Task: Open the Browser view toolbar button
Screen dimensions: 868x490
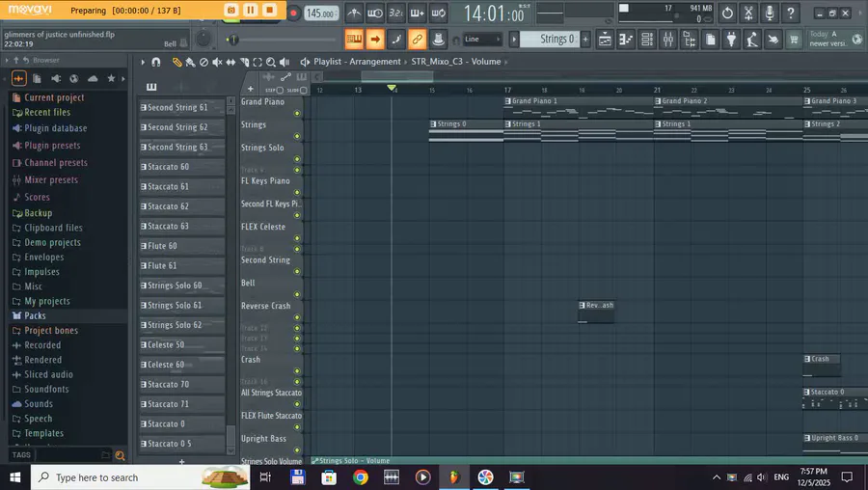Action: [x=690, y=40]
